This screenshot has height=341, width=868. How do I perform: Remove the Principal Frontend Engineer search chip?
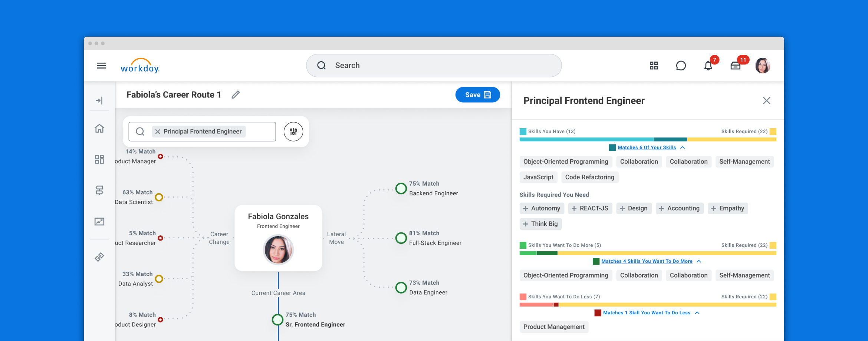pos(158,132)
